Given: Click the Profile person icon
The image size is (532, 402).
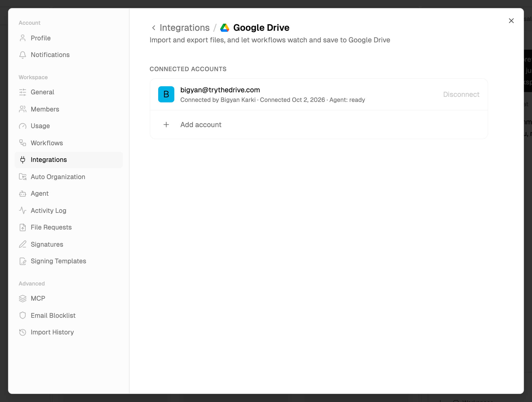Looking at the screenshot, I should click(23, 38).
